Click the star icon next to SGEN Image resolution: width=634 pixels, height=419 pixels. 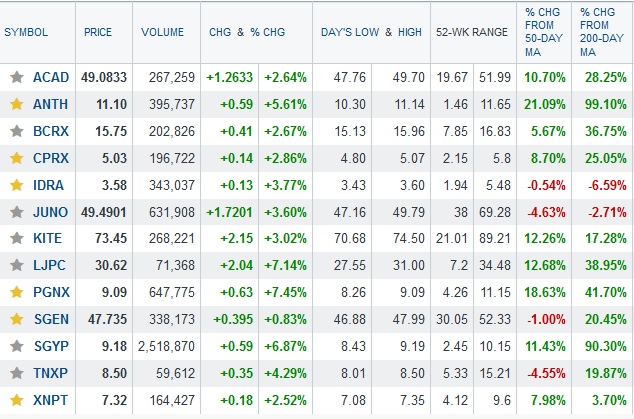17,319
